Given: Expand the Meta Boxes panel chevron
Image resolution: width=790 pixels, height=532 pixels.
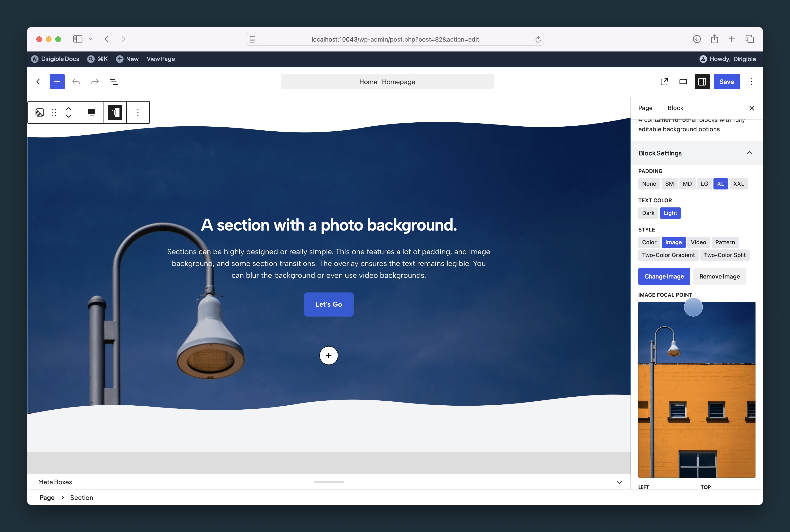Looking at the screenshot, I should pyautogui.click(x=619, y=482).
